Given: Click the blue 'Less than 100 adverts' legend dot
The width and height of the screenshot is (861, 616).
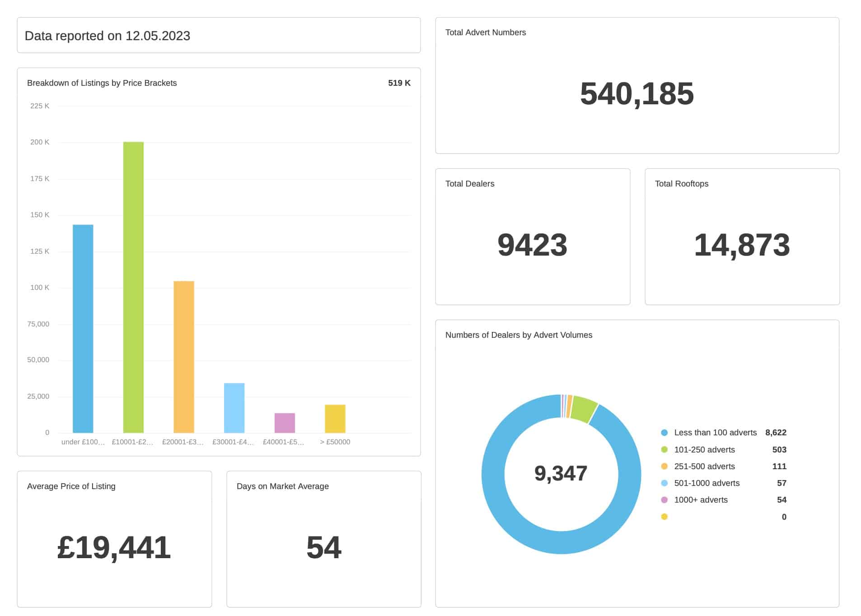Looking at the screenshot, I should [664, 432].
